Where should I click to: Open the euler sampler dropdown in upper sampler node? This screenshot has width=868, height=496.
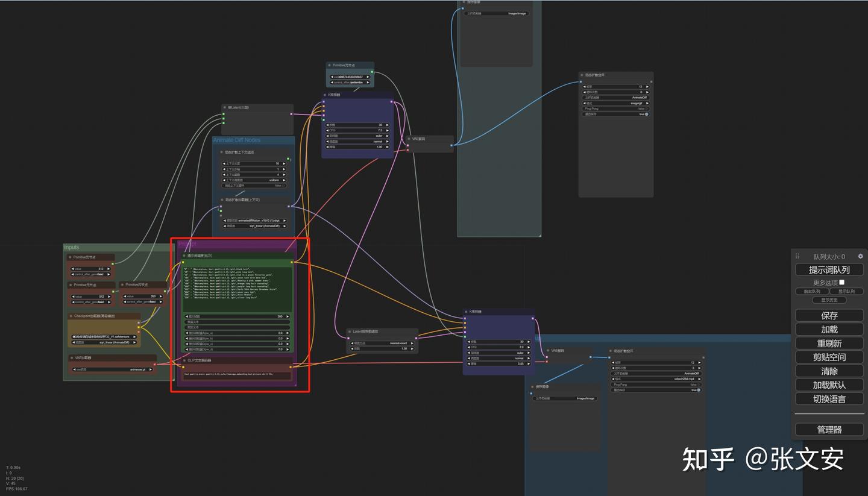pyautogui.click(x=357, y=136)
